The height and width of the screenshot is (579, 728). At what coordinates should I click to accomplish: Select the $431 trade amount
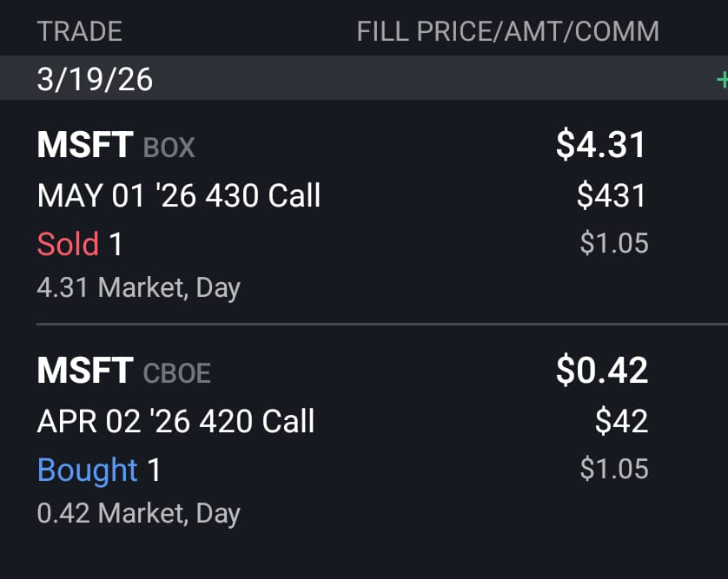612,195
